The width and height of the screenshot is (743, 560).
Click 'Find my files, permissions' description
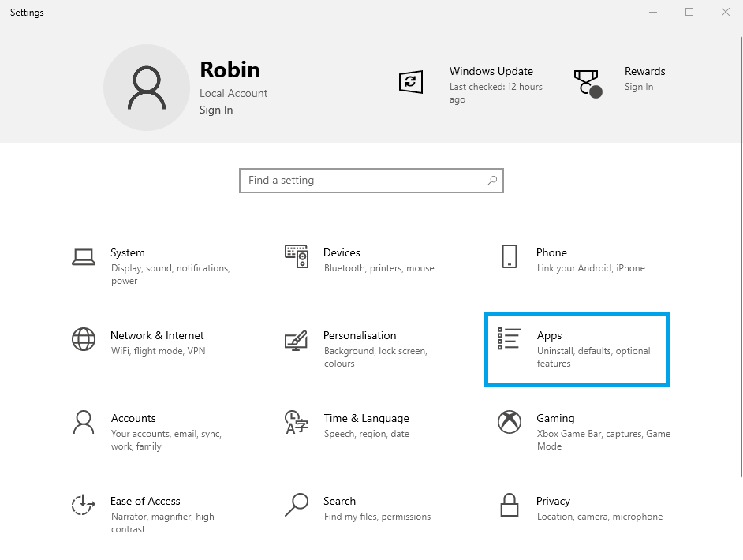[x=378, y=517]
